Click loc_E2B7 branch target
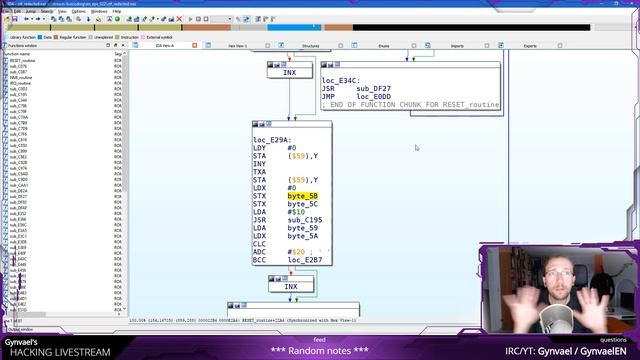Viewport: 640px width, 360px height. [x=305, y=260]
